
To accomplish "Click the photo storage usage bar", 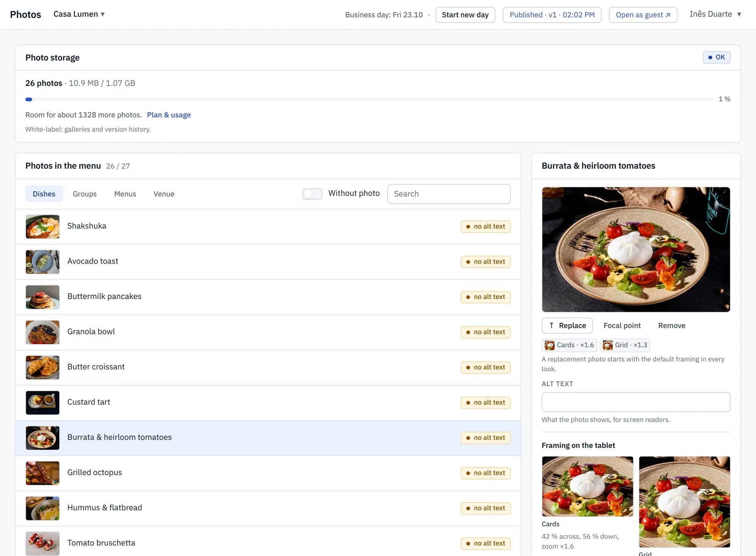I will (x=369, y=99).
